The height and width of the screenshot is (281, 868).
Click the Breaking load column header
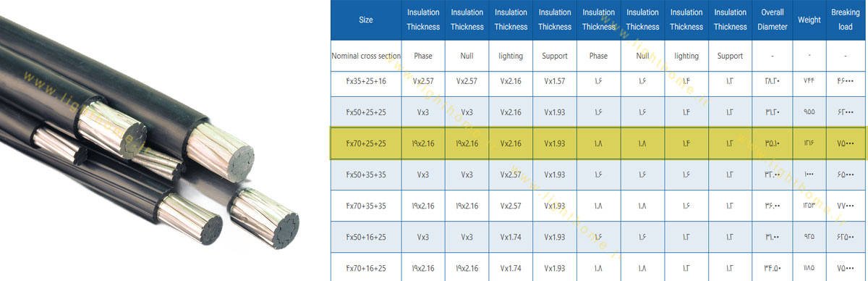point(846,20)
